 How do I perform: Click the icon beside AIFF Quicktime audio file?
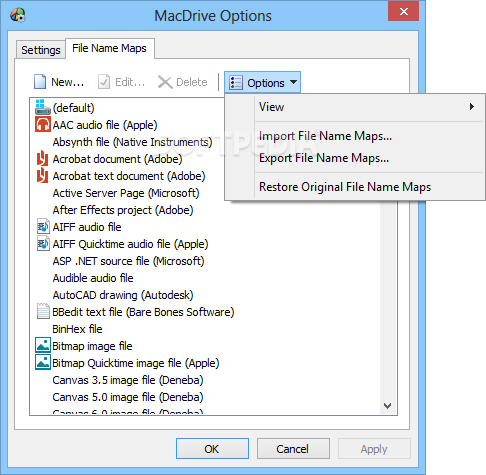[x=43, y=244]
